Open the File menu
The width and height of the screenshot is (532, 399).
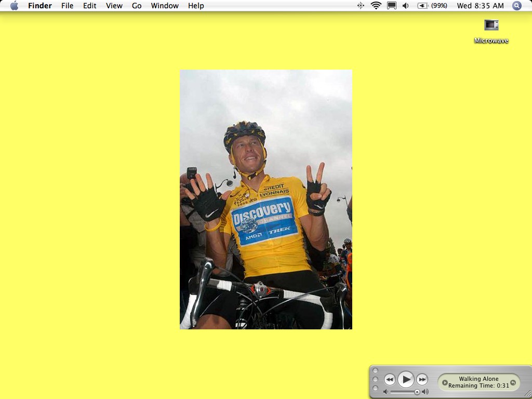point(67,5)
